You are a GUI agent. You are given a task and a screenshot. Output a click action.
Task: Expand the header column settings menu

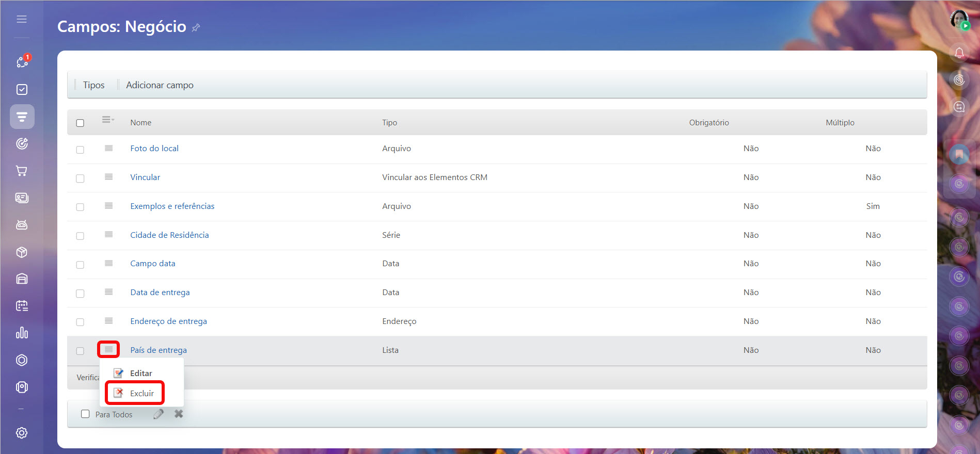107,120
